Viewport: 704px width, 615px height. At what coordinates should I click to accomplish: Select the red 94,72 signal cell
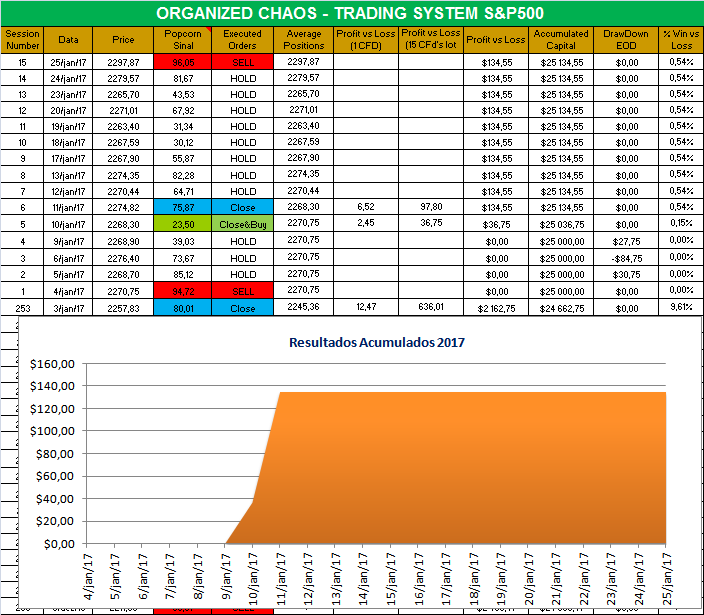182,291
